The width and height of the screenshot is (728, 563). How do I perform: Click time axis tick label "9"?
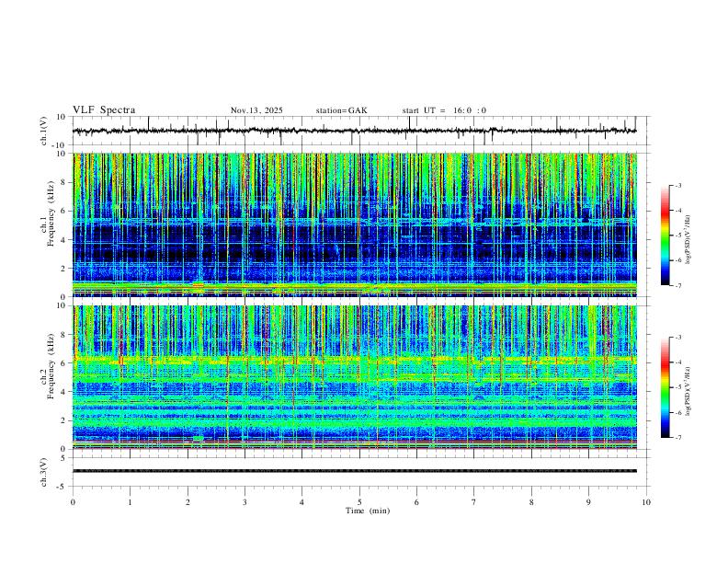pyautogui.click(x=588, y=502)
